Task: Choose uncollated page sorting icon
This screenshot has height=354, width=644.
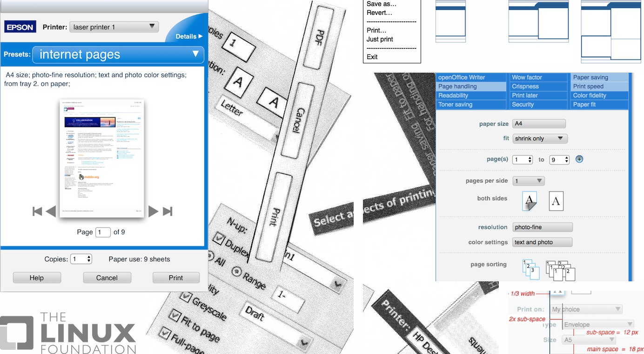Action: [561, 271]
